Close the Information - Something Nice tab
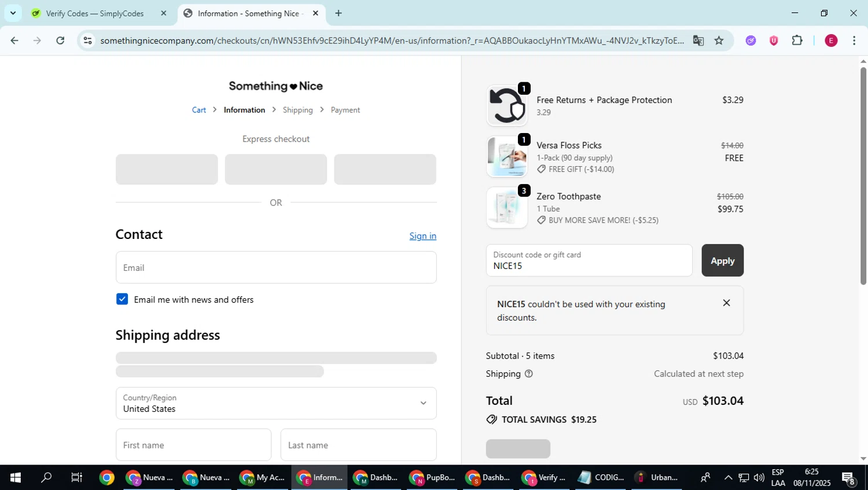 coord(315,13)
